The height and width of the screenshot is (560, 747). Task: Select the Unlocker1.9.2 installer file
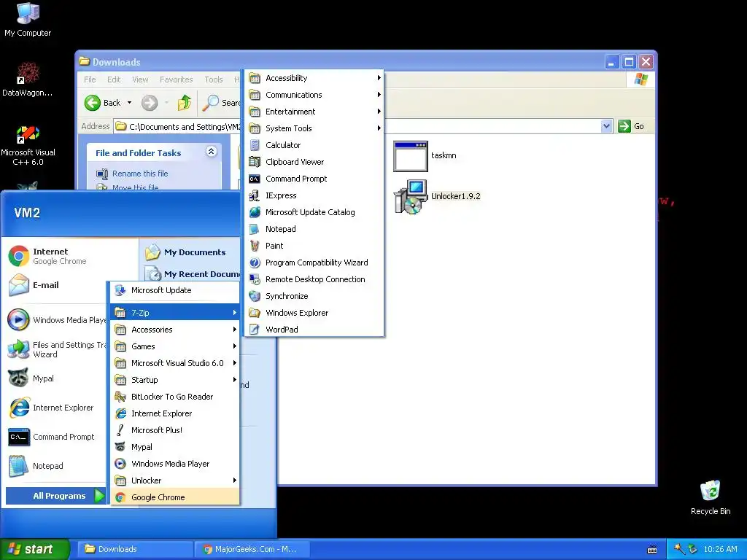click(x=437, y=196)
